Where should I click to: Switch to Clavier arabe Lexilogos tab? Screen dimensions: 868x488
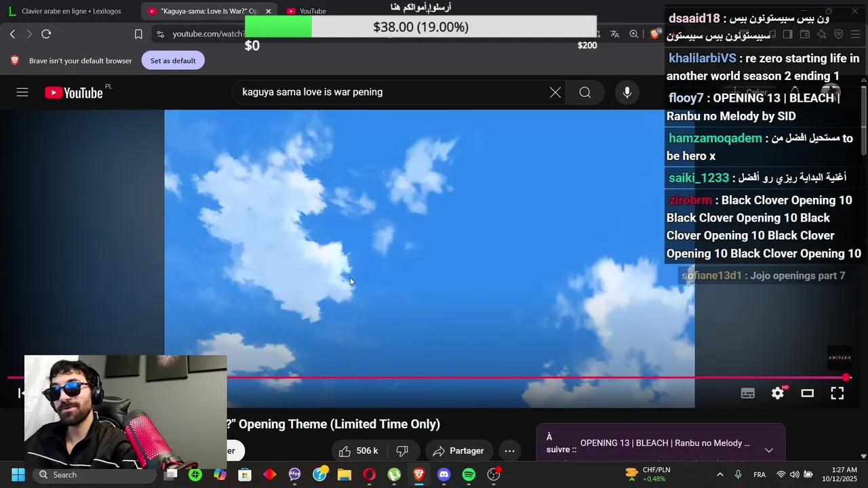coord(71,11)
